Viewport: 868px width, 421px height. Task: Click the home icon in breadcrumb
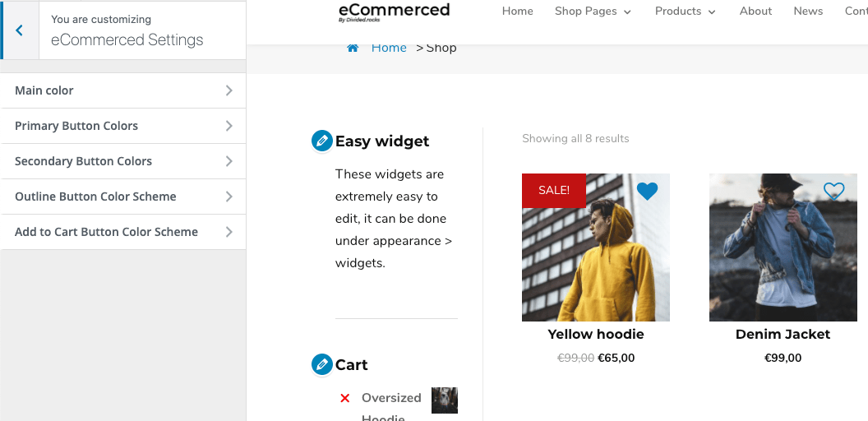[x=353, y=48]
